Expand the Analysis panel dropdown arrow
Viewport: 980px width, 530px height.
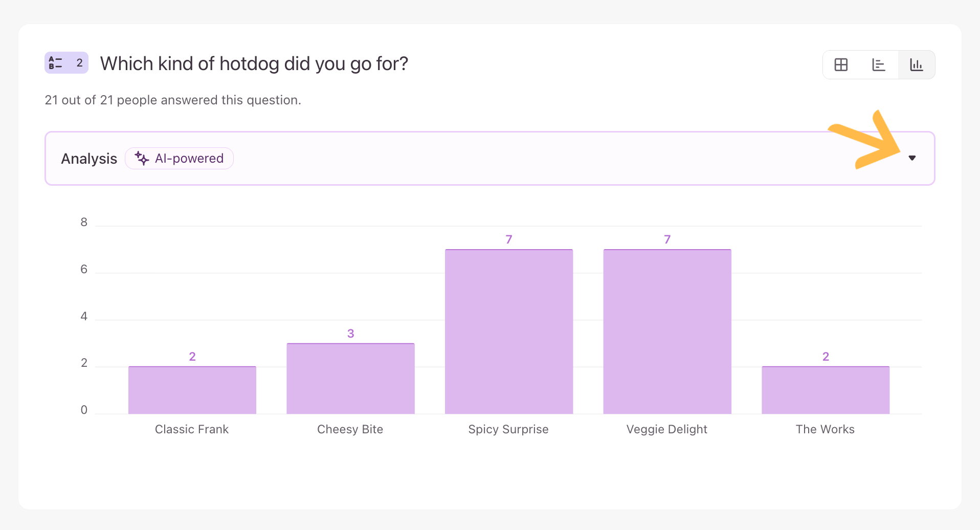tap(912, 158)
